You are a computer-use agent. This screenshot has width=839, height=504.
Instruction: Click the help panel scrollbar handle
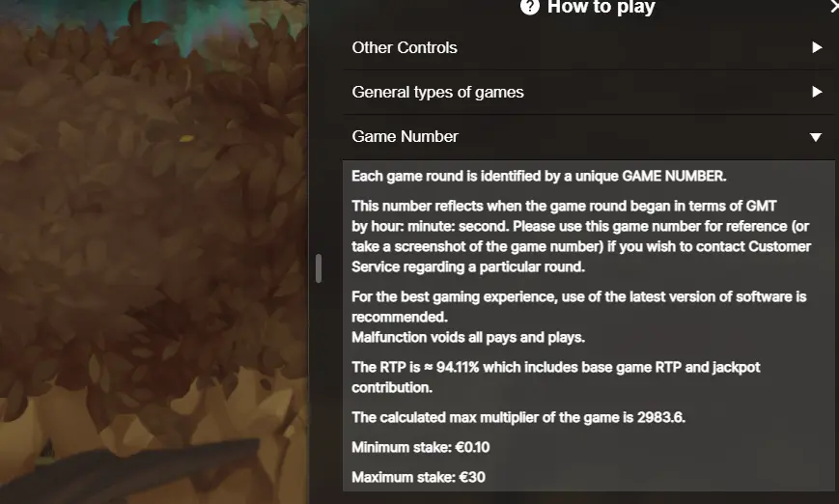(x=319, y=268)
